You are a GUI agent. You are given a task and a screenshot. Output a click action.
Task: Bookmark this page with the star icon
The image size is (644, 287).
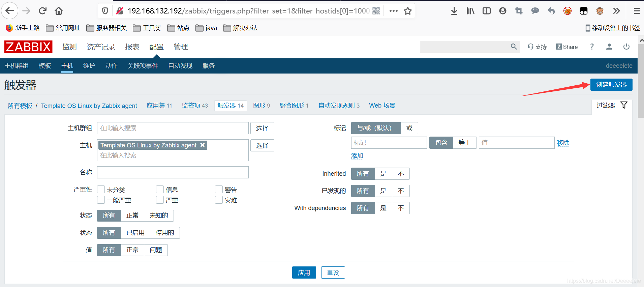(408, 11)
